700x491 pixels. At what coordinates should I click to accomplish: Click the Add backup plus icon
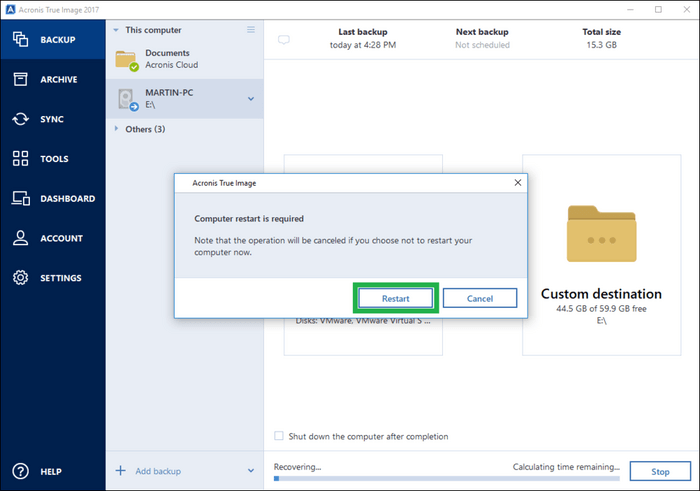point(121,470)
